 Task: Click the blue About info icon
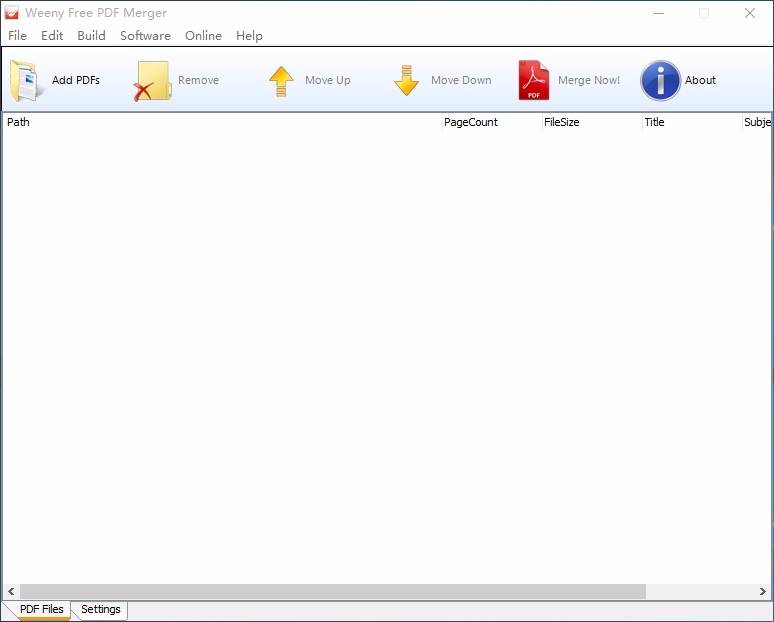point(660,80)
